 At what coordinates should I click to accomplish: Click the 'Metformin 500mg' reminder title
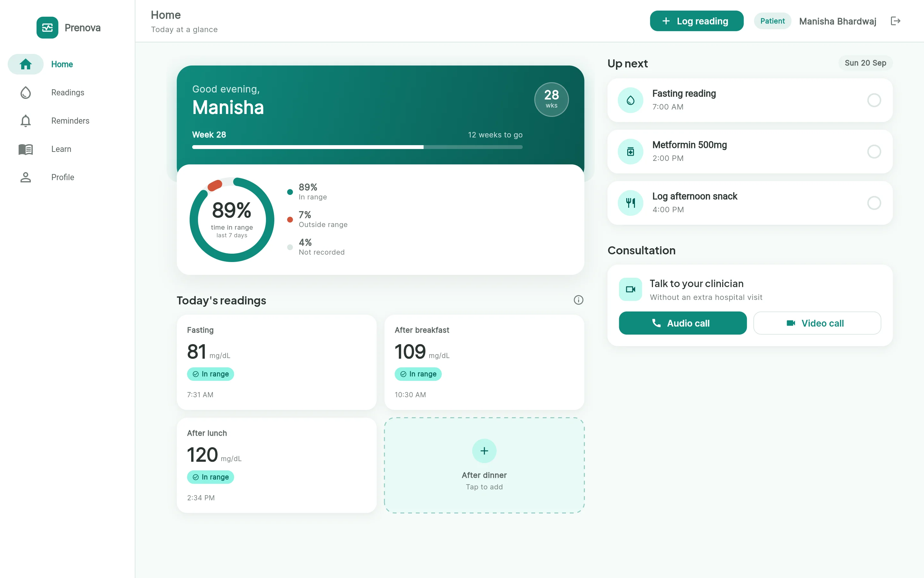point(689,145)
